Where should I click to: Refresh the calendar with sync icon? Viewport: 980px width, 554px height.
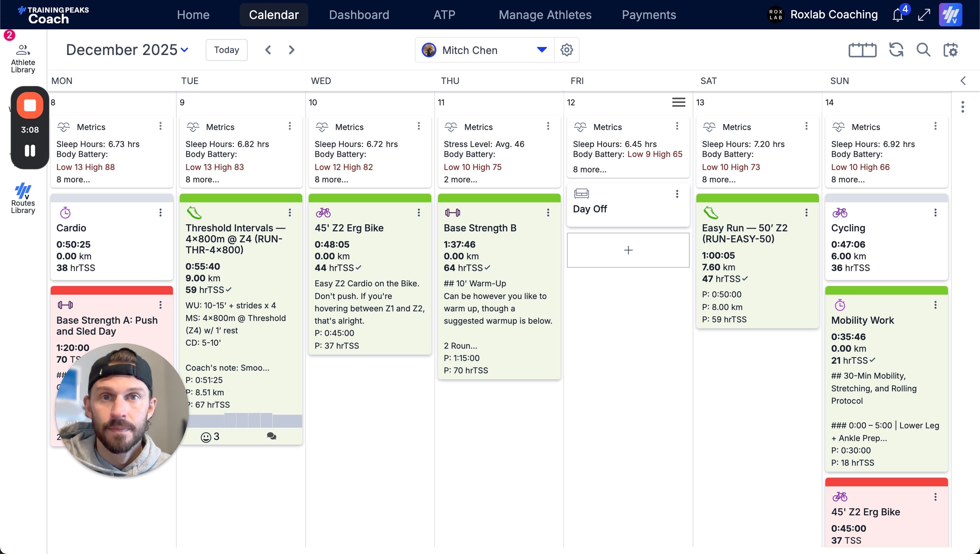click(x=896, y=50)
